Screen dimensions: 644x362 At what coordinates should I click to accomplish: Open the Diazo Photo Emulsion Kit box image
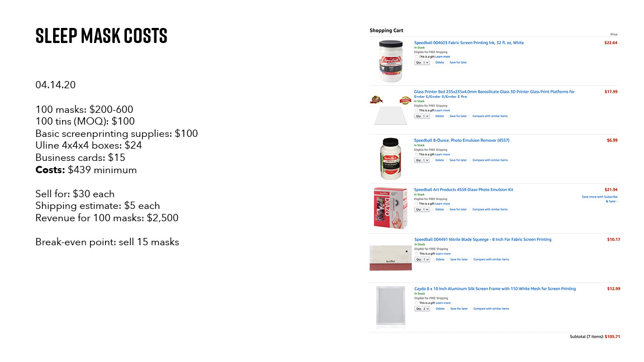390,208
